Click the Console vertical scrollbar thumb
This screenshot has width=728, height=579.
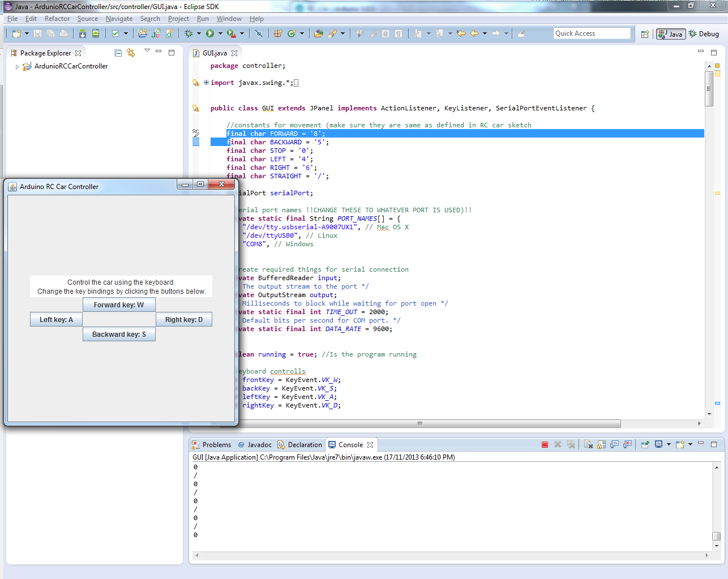(716, 536)
